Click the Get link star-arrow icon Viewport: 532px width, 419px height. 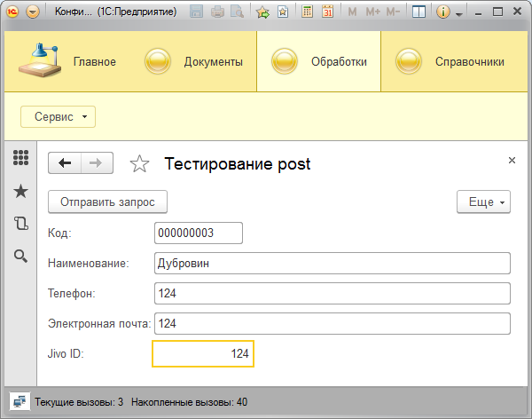point(262,12)
